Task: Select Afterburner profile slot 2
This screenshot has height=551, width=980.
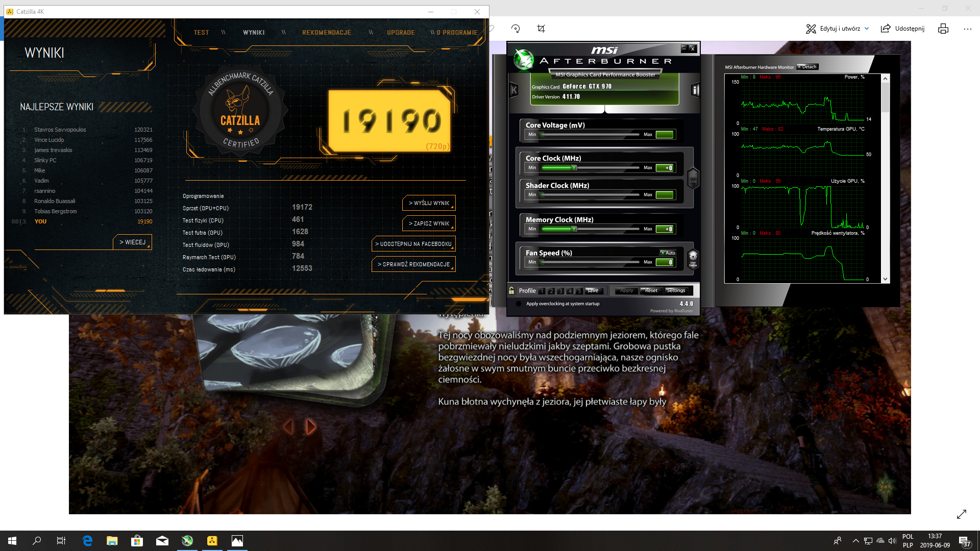Action: [x=551, y=291]
